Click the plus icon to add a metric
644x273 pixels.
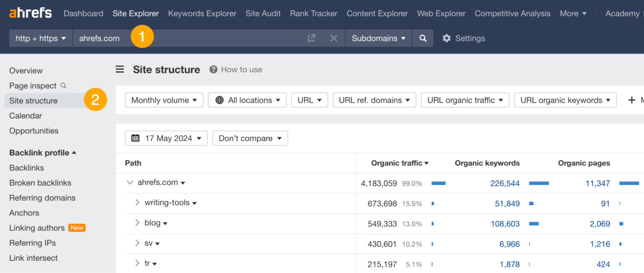(631, 100)
